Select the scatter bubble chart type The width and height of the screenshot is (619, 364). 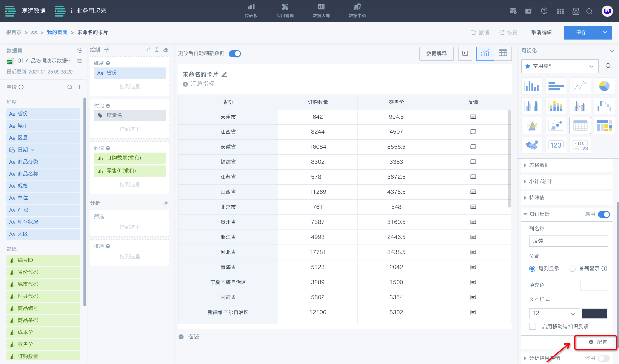(x=556, y=126)
